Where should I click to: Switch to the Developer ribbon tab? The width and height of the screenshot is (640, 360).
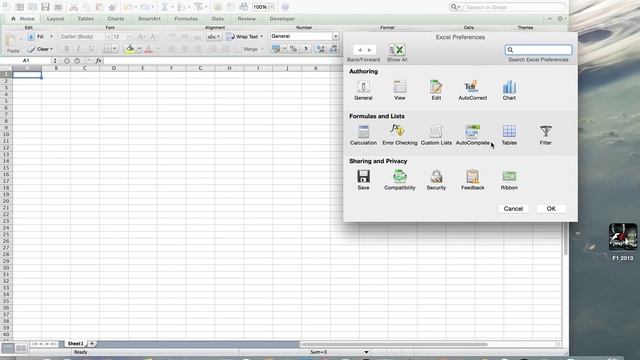(x=282, y=19)
